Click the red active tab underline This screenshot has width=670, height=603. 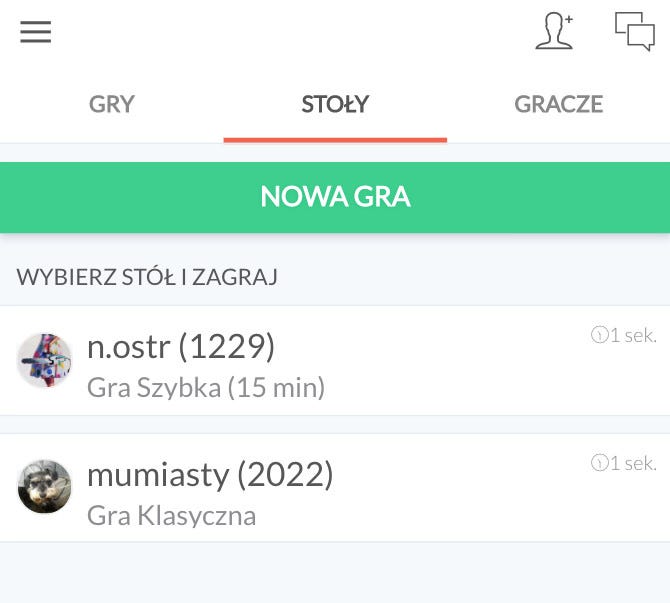click(x=335, y=140)
